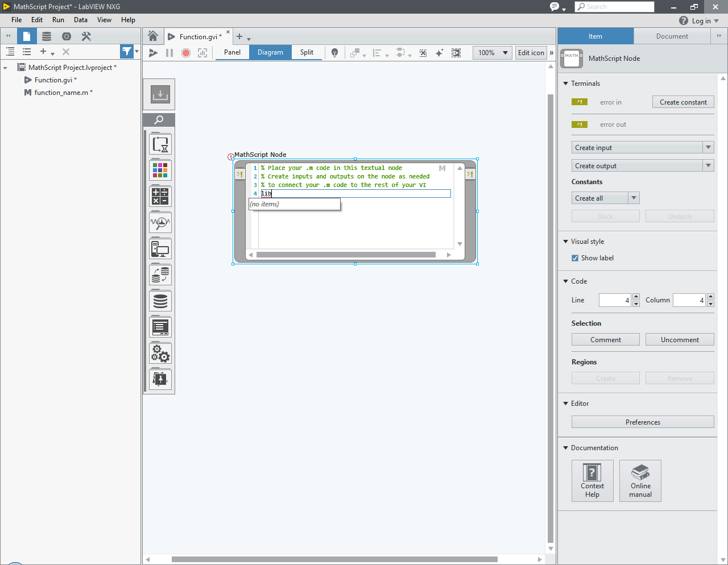Open the Project Files tab icon

[27, 36]
